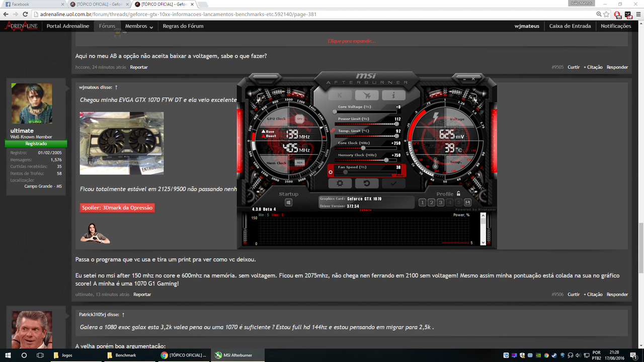The image size is (644, 362).
Task: Open Portal Adrenaline nav link
Action: coord(68,26)
